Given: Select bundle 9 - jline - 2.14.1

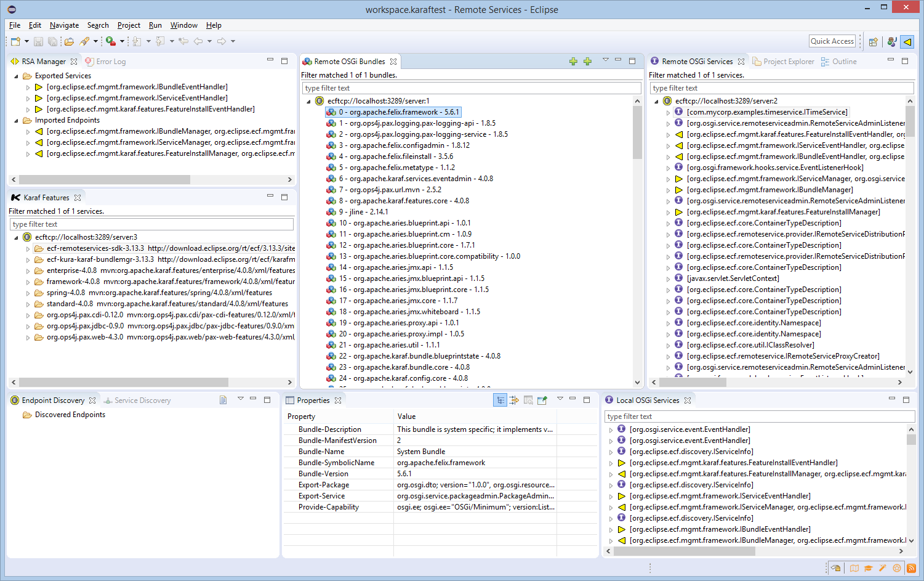Looking at the screenshot, I should (x=357, y=212).
